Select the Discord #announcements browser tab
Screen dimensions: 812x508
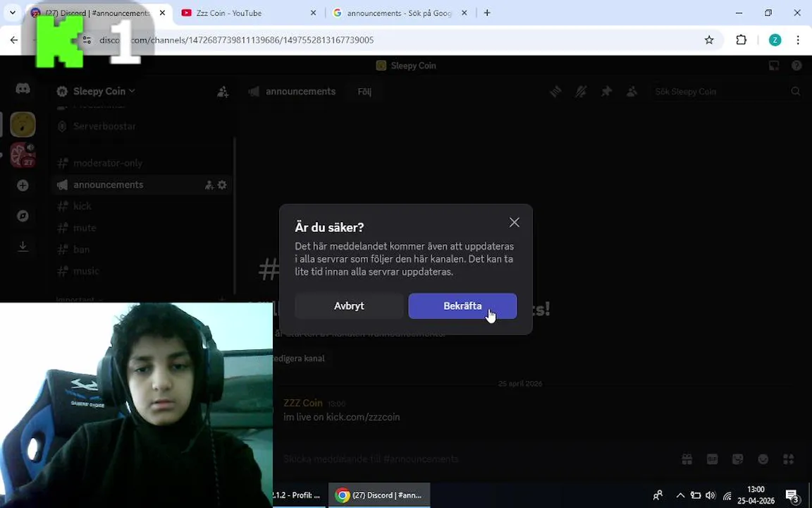[97, 13]
